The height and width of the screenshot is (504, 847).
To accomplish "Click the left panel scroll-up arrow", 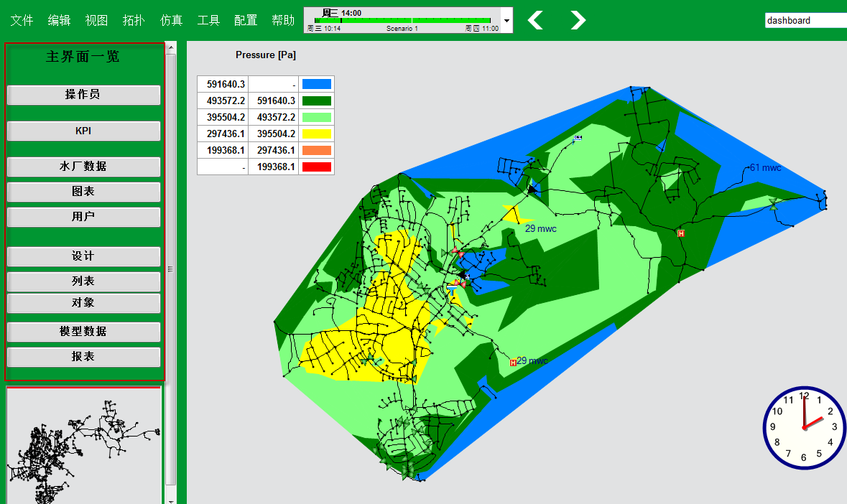I will [171, 47].
